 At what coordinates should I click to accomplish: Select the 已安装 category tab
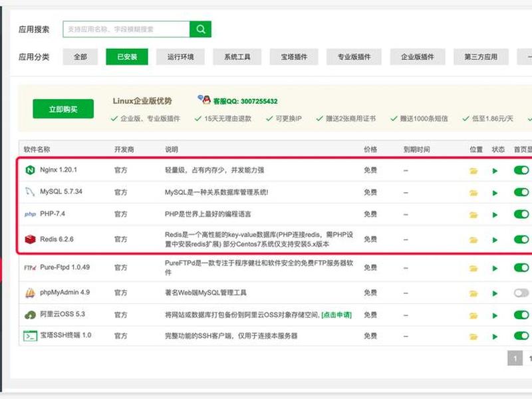pyautogui.click(x=127, y=57)
